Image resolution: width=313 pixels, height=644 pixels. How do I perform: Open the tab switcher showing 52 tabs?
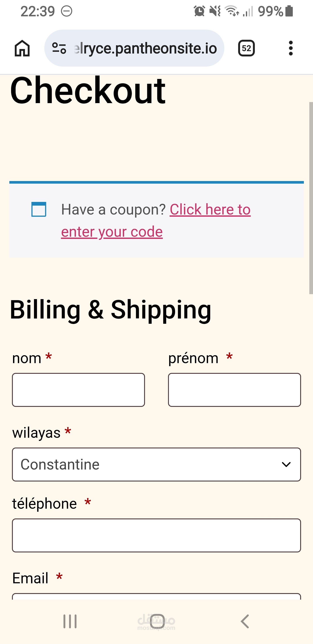pos(246,48)
